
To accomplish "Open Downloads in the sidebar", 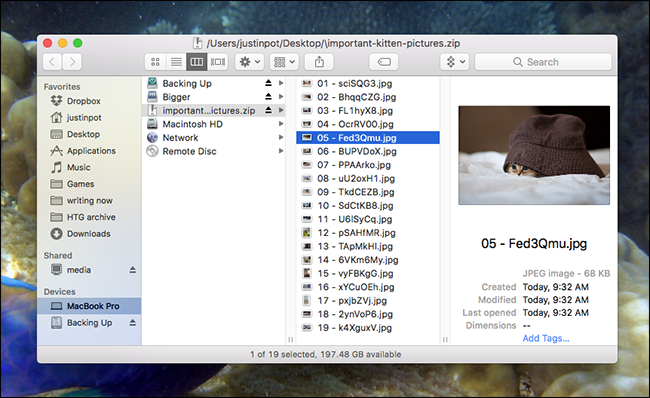I will (89, 233).
